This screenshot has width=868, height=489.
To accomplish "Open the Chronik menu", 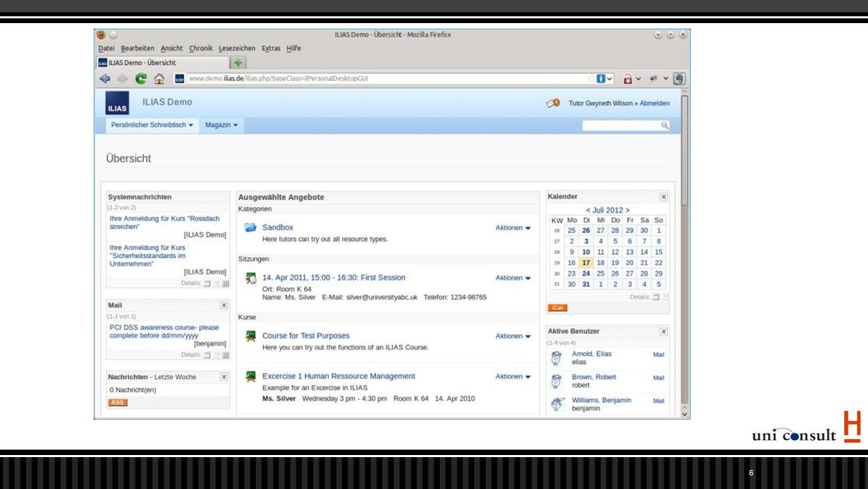I will pyautogui.click(x=201, y=48).
